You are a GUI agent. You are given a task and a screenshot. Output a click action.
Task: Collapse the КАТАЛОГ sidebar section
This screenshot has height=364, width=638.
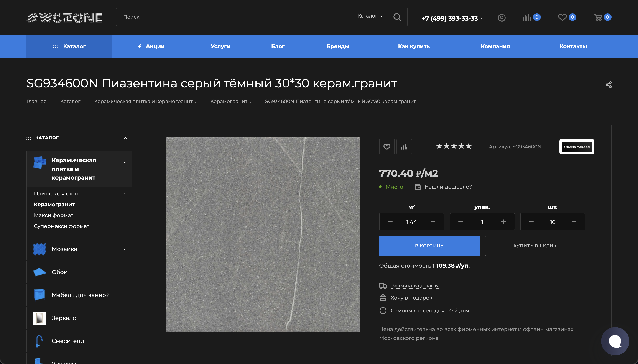(x=125, y=138)
